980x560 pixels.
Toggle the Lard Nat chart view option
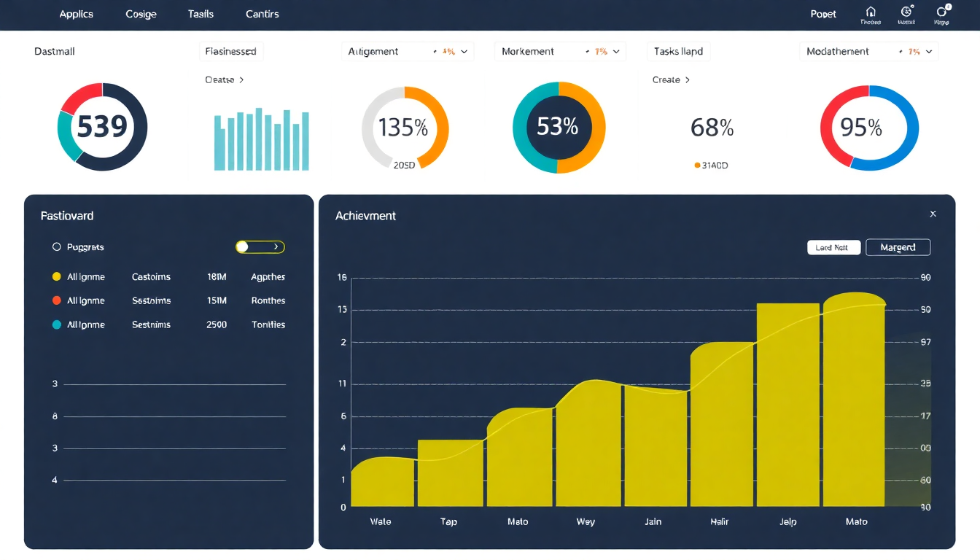pos(833,248)
